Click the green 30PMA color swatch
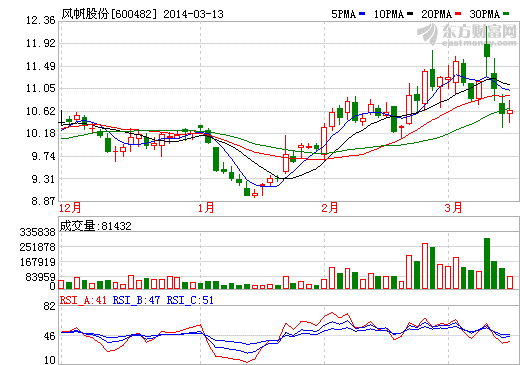Screen dimensions: 520x365 coord(506,14)
